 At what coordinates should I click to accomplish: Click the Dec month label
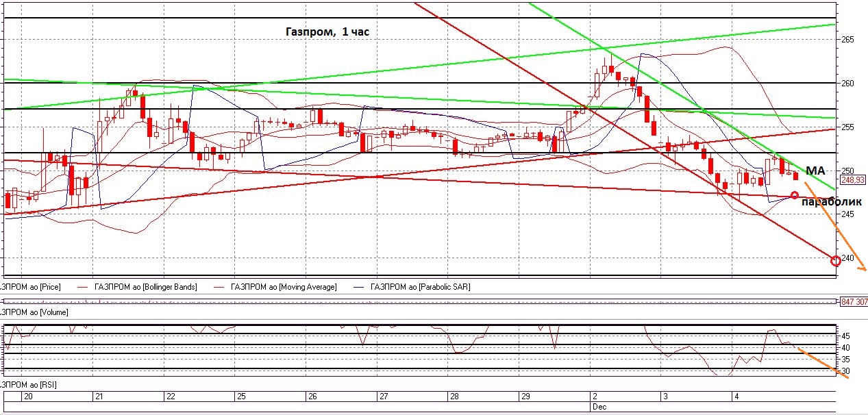pyautogui.click(x=599, y=407)
